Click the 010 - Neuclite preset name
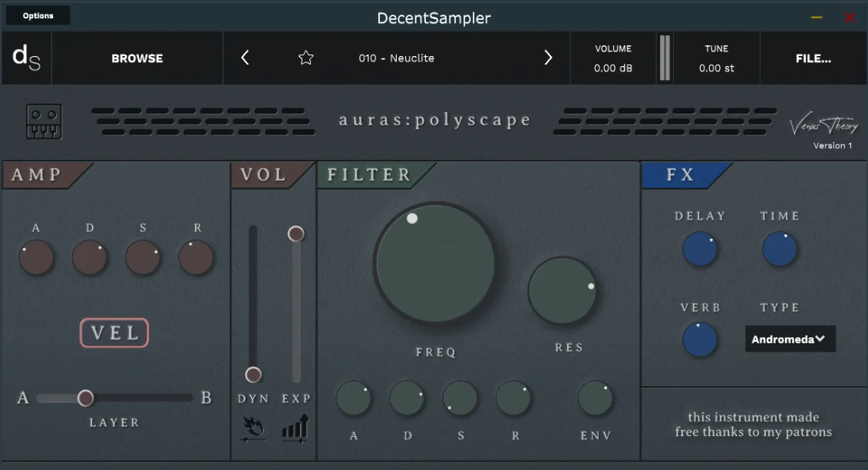 coord(396,58)
